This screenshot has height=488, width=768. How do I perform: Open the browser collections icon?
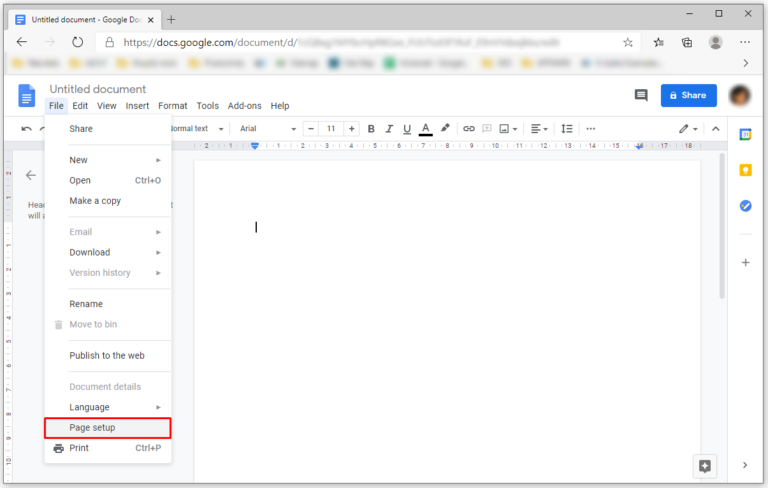click(x=687, y=43)
